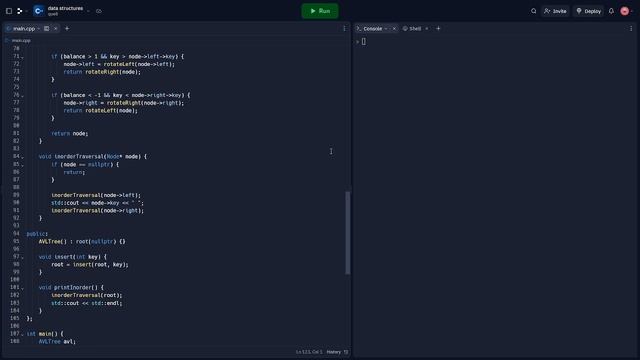This screenshot has width=640, height=360.
Task: Collapse inorderTraversal fold at line 84
Action: tap(22, 157)
